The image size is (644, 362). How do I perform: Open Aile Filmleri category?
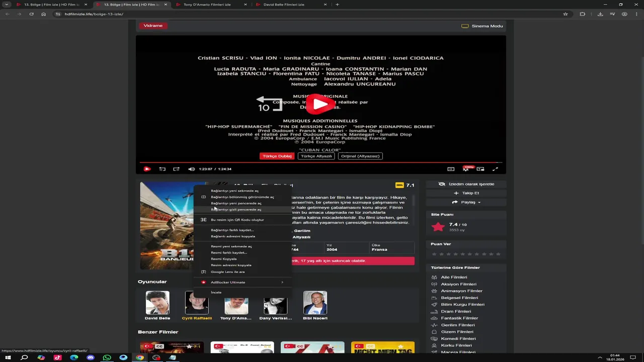454,277
